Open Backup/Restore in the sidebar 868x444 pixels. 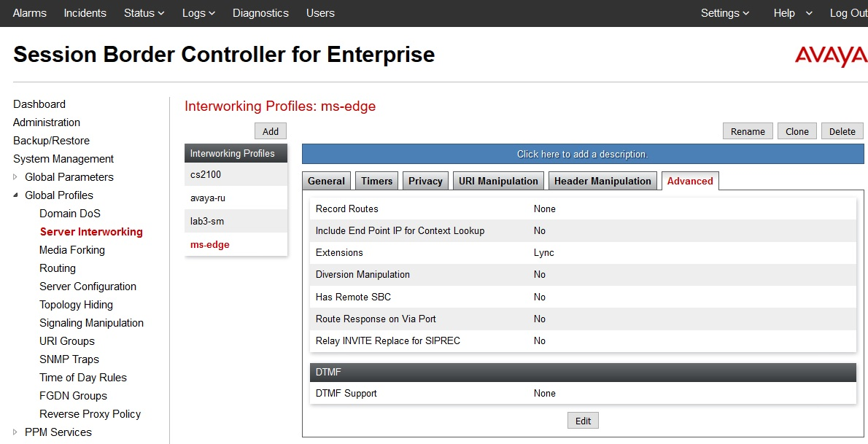52,141
